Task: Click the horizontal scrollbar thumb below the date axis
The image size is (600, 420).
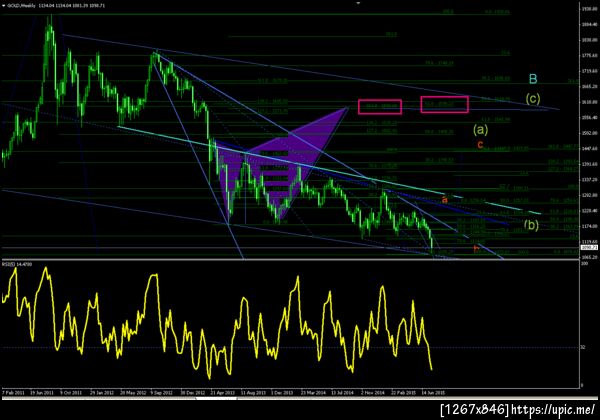Action: 216,399
